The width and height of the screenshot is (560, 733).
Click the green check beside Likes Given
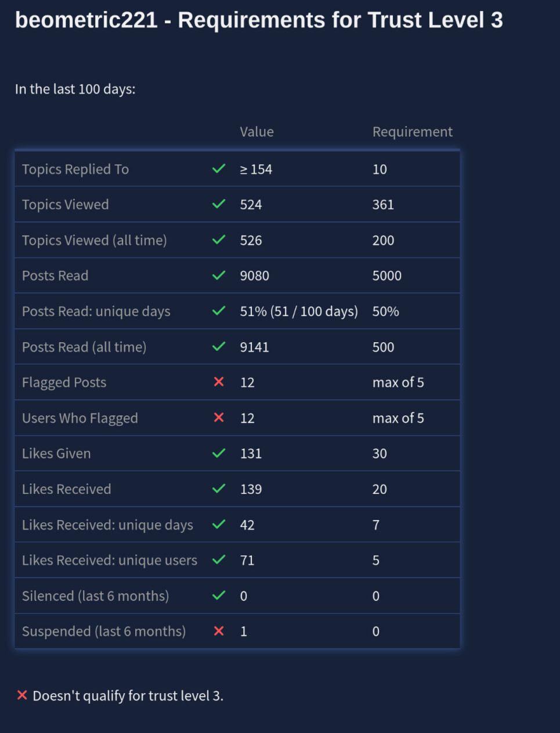click(219, 453)
